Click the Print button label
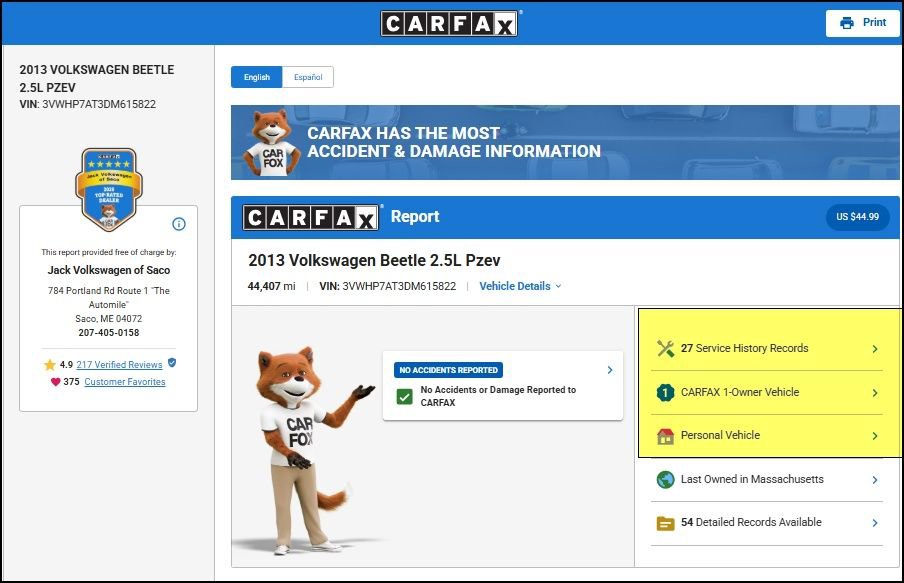The width and height of the screenshot is (904, 583). [x=874, y=22]
